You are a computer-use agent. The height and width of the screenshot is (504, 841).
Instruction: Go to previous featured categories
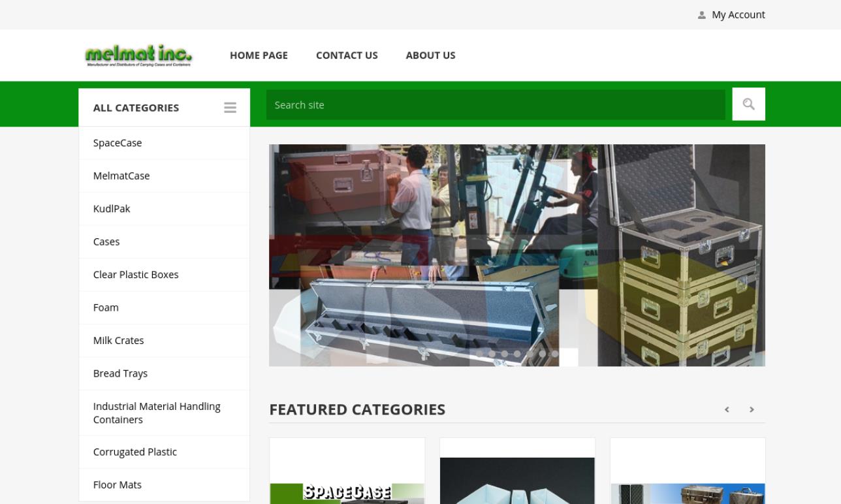(727, 409)
